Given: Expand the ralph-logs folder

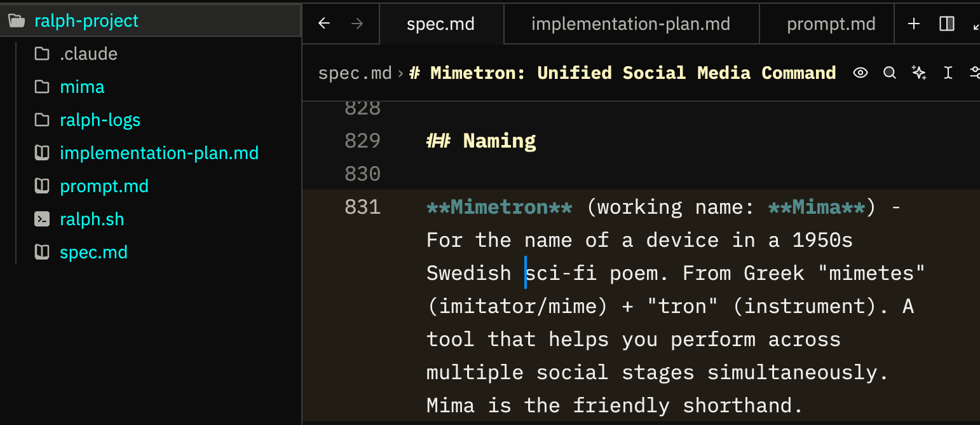Looking at the screenshot, I should tap(100, 120).
